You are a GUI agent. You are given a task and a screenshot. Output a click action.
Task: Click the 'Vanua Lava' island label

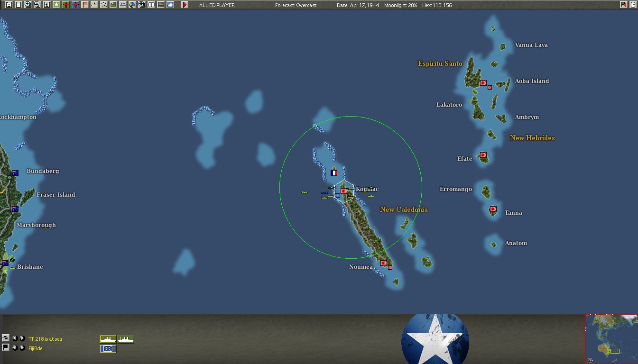coord(531,45)
